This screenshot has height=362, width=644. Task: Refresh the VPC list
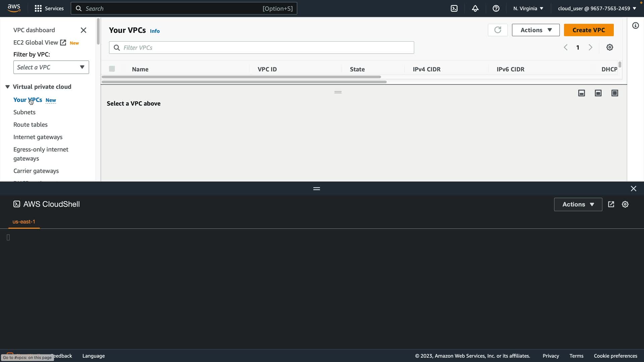click(x=497, y=30)
